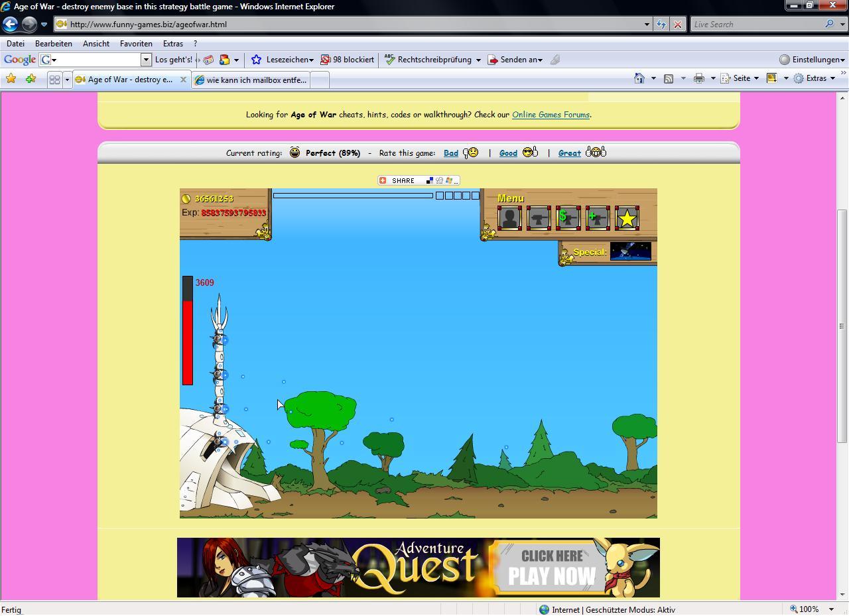Click the Google toolbar colored blocks icon
This screenshot has height=616, width=851.
pos(224,60)
